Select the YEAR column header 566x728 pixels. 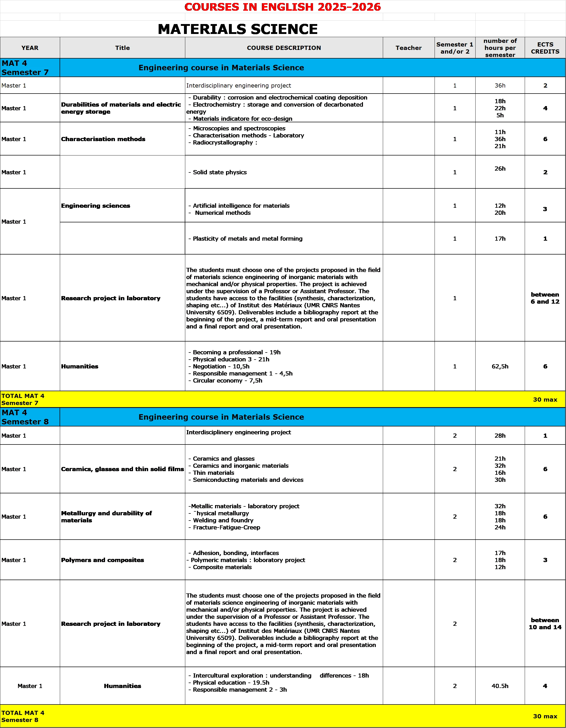[30, 48]
